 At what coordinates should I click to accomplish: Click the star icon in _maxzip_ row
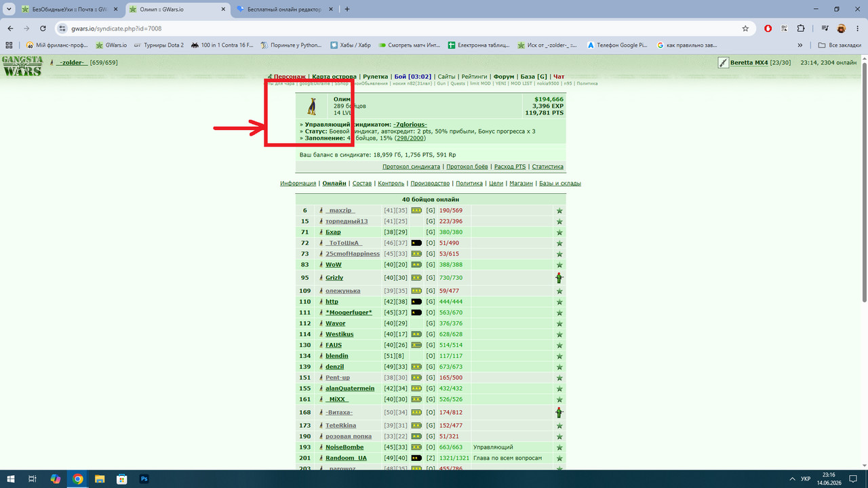tap(559, 211)
